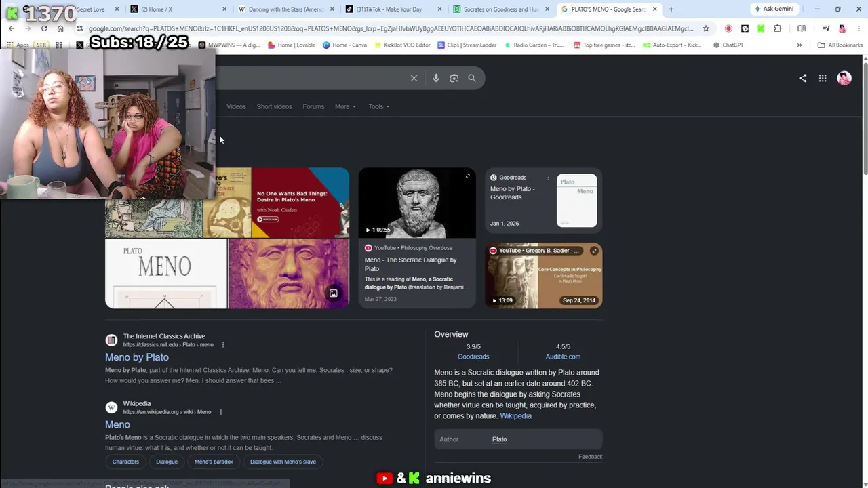Select the Videos search filter
Screen dimensions: 868x488
(x=236, y=106)
